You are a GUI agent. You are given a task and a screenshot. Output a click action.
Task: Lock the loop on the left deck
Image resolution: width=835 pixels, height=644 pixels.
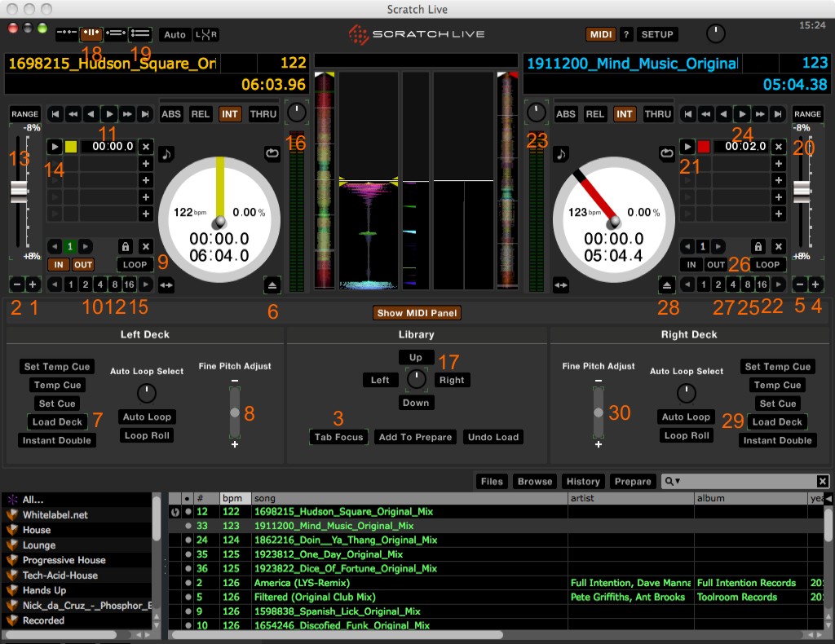(126, 246)
